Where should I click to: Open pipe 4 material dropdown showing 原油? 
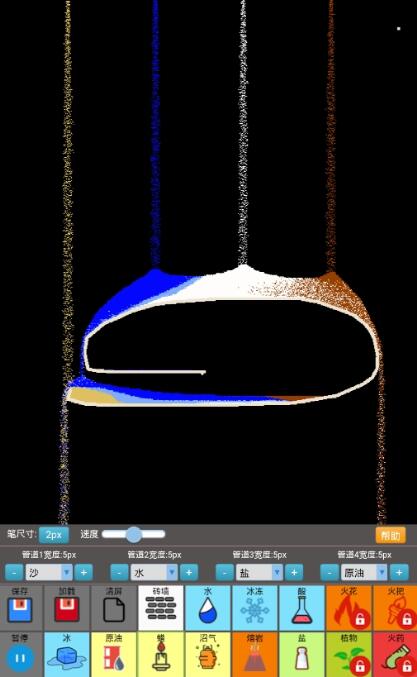pyautogui.click(x=364, y=573)
